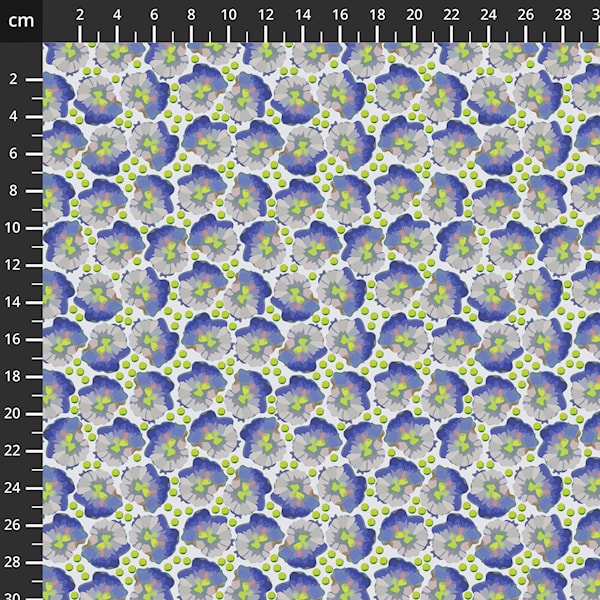
Task: Select the 4 mark on vertical ruler
Action: click(x=13, y=116)
